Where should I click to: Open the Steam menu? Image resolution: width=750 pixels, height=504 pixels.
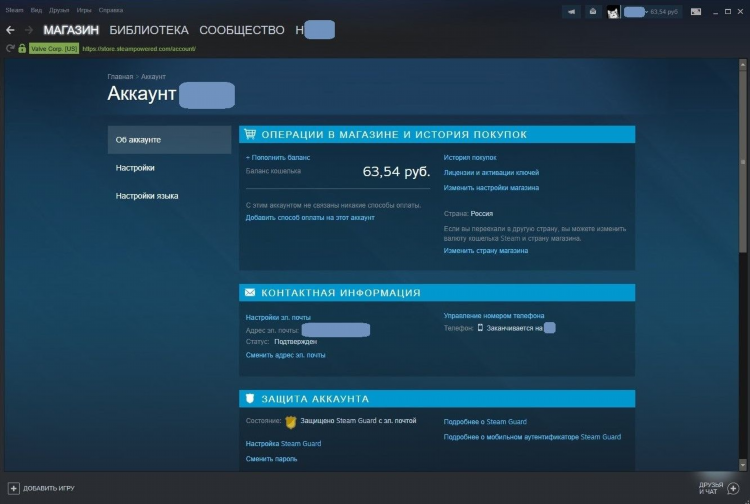click(x=14, y=10)
